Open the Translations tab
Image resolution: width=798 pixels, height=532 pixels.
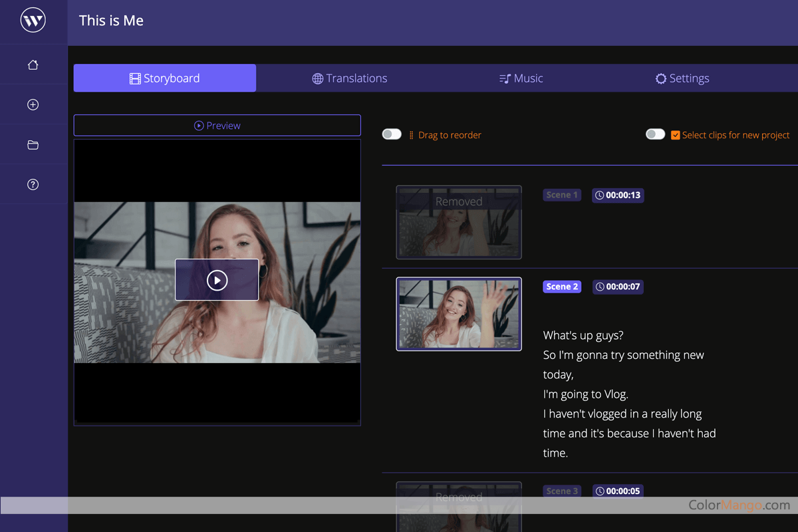[350, 78]
